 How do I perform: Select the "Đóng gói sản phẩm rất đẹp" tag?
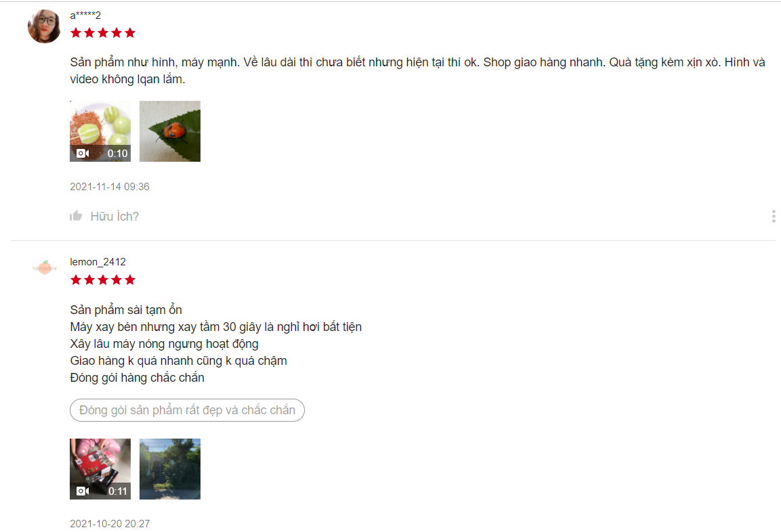coord(187,410)
